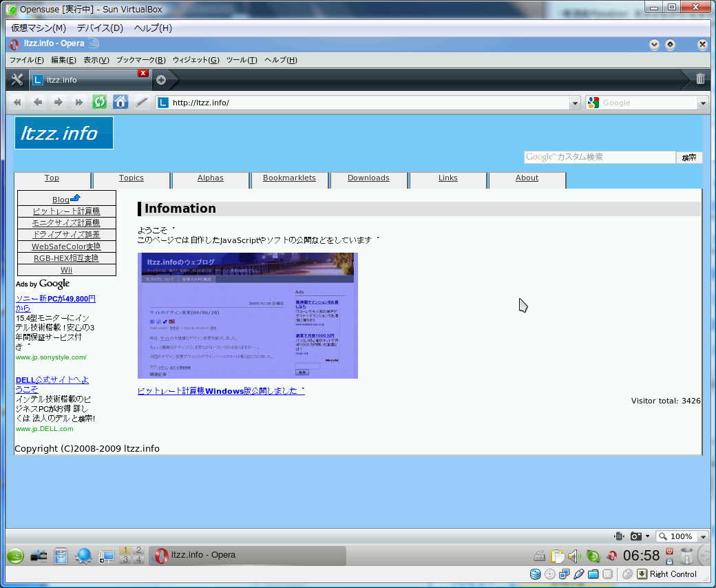Image resolution: width=716 pixels, height=588 pixels.
Task: Open Opera's 編集(E) menu
Action: pyautogui.click(x=63, y=60)
